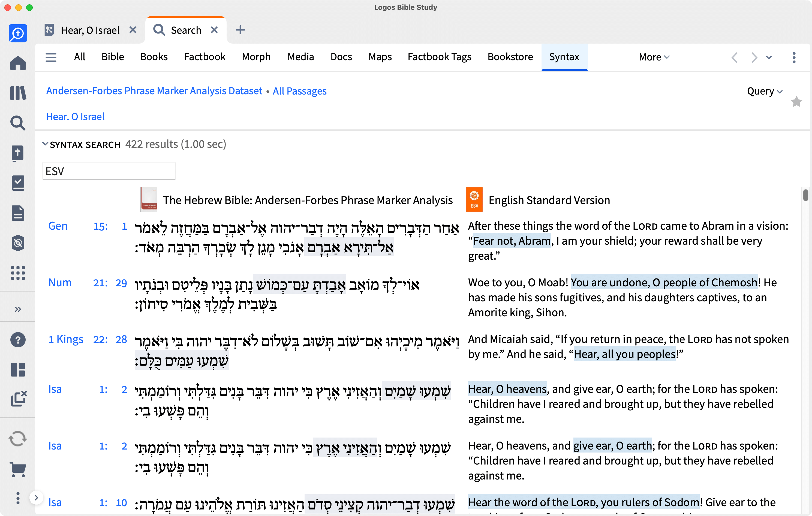812x516 pixels.
Task: Select the Syntax search type
Action: tap(564, 57)
